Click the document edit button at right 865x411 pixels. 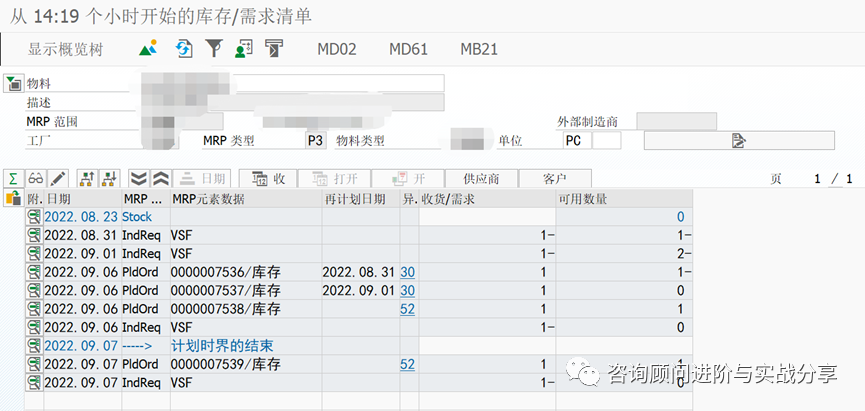pos(739,141)
